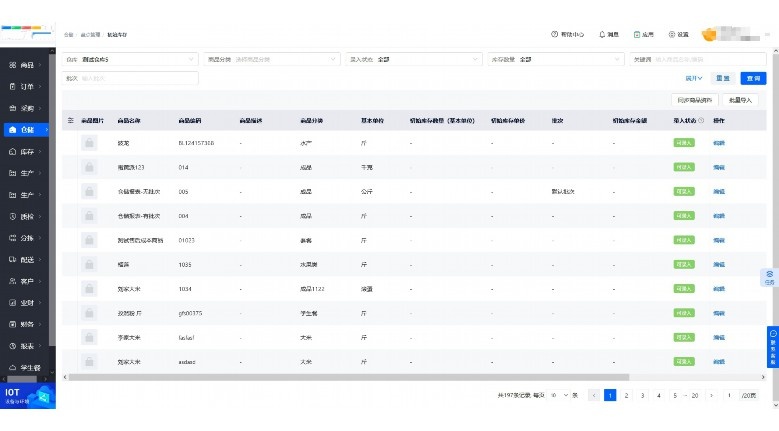Expand the chevron beside the active 仓储 item

[x=46, y=130]
